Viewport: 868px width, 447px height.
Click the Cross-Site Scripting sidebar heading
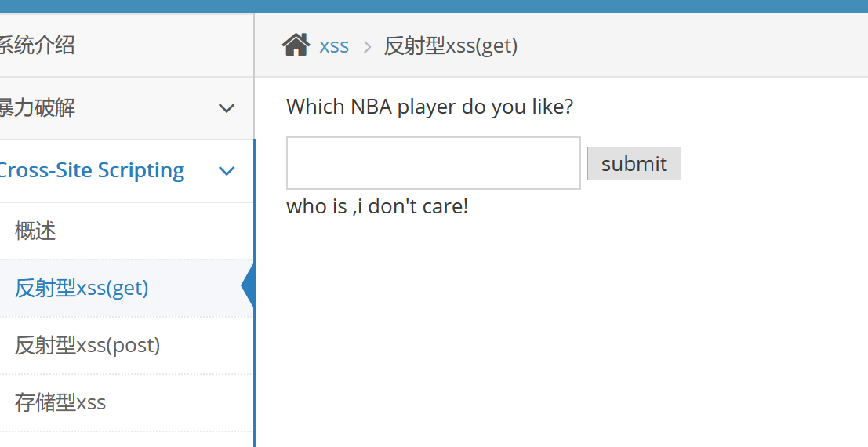91,171
